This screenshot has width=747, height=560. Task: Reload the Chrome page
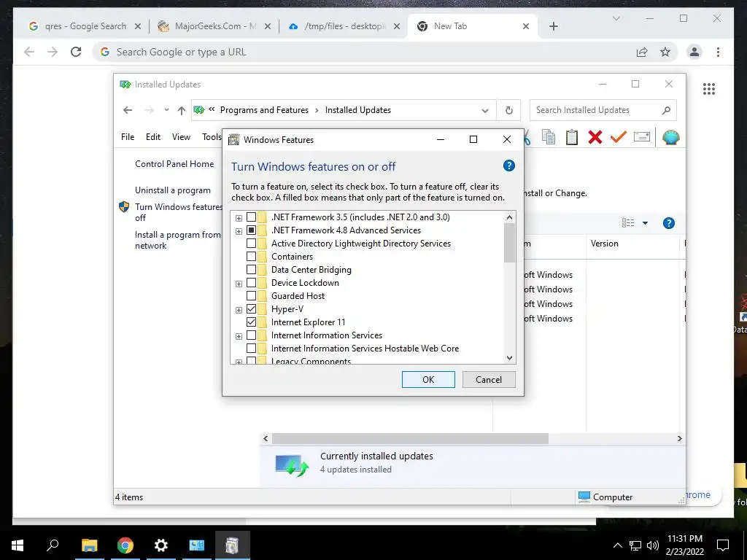(76, 52)
